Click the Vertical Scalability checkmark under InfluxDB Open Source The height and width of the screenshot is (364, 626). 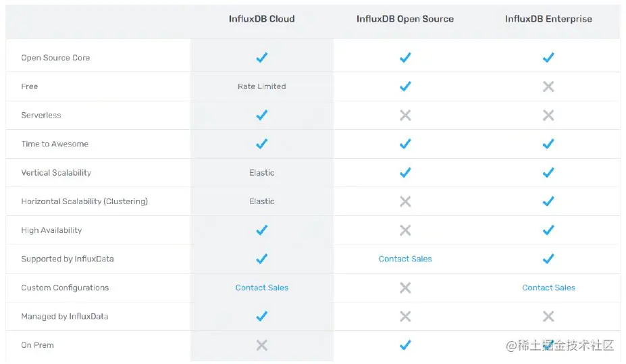click(x=405, y=173)
